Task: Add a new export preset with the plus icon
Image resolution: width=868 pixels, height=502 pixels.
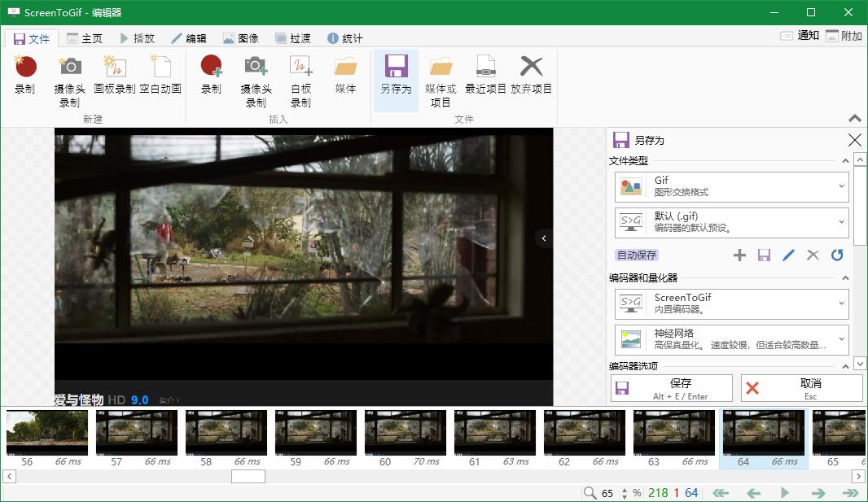Action: pos(739,255)
